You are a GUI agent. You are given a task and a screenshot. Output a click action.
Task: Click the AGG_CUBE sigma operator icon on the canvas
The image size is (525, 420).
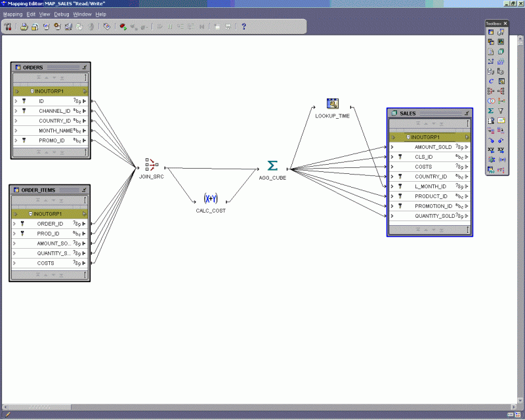click(272, 165)
